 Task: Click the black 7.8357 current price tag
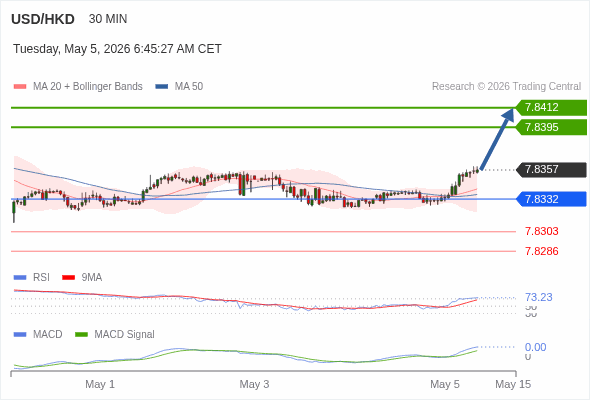[551, 170]
